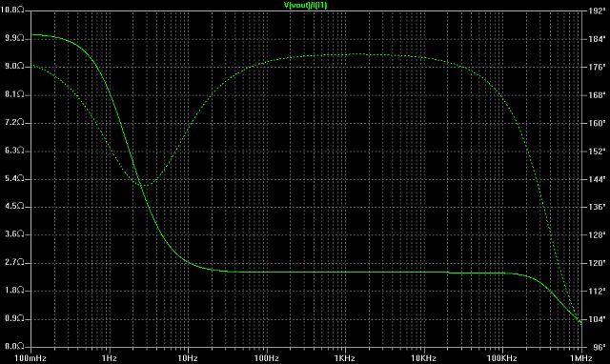The height and width of the screenshot is (364, 610).
Task: Click the V[vout]/I[I1] trace label
Action: coord(305,5)
